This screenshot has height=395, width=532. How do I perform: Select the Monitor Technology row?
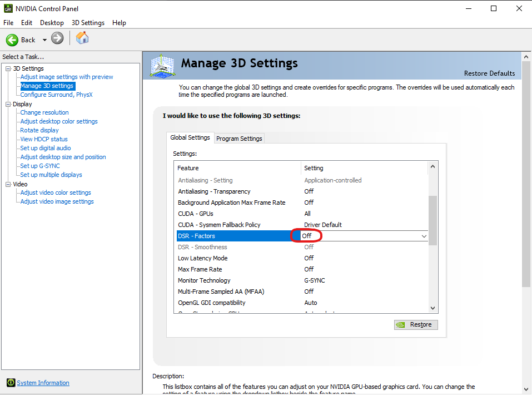[302, 280]
